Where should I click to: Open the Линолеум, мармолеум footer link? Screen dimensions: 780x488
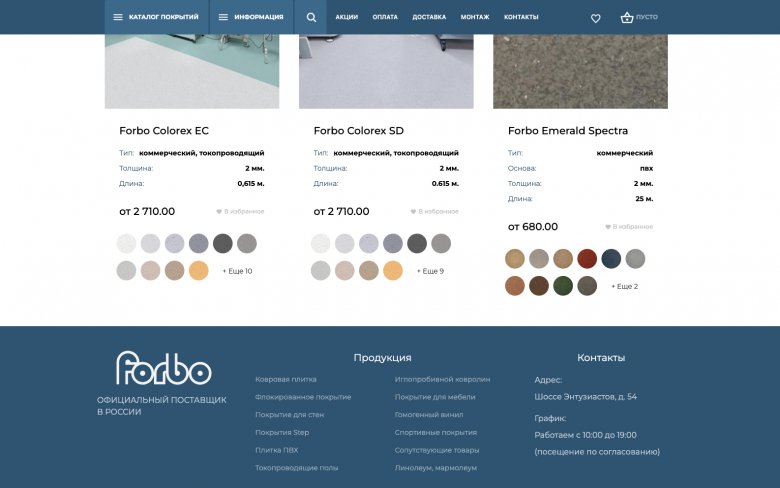[x=436, y=468]
